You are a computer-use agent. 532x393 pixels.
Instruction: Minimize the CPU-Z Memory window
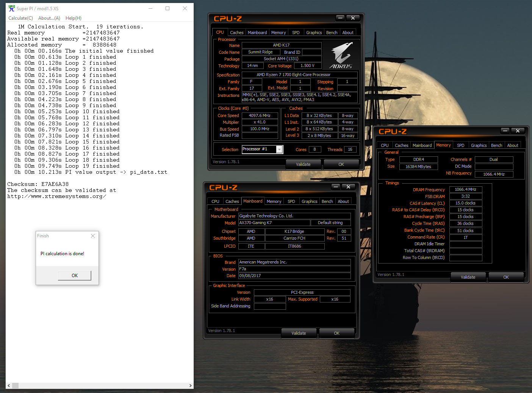(505, 131)
